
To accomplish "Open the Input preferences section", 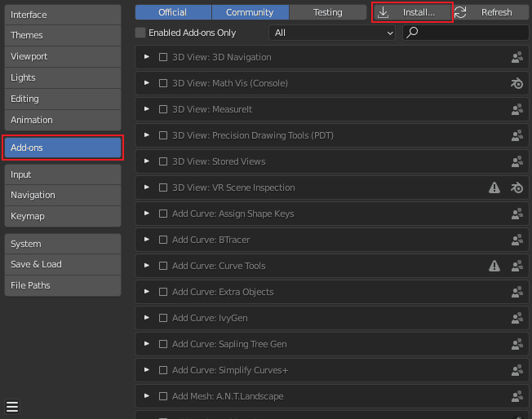I will 63,174.
